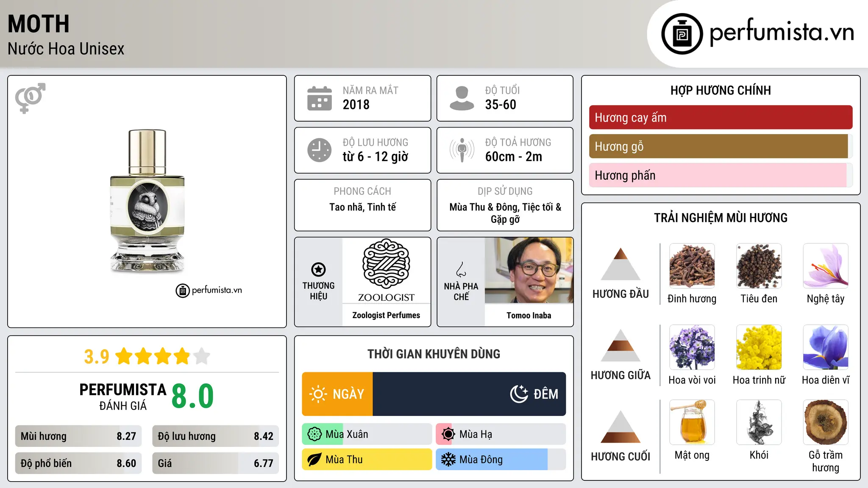This screenshot has height=488, width=868.
Task: Select the Mật ong honey image
Action: click(x=692, y=422)
